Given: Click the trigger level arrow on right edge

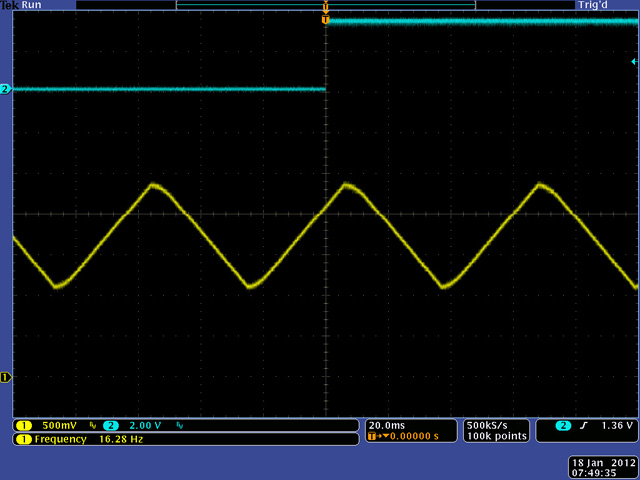Looking at the screenshot, I should [633, 62].
